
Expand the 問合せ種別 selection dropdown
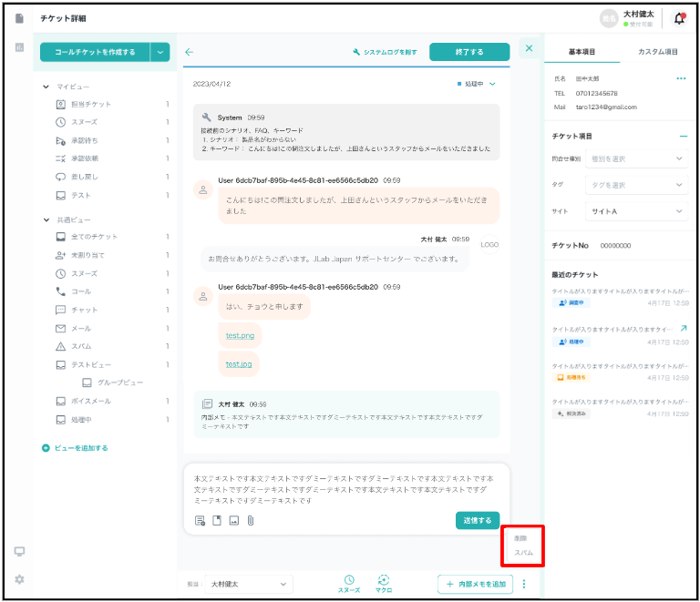point(636,158)
